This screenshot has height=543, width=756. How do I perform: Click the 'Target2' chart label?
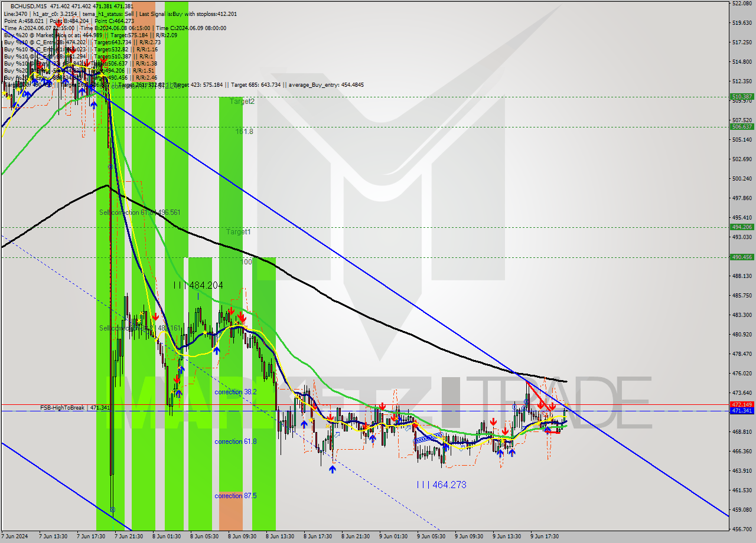(x=242, y=102)
